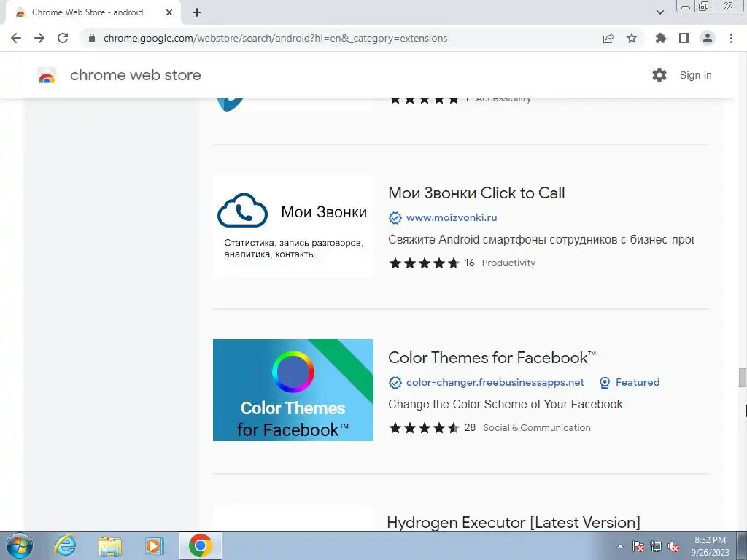Open a new browser tab
747x560 pixels.
pyautogui.click(x=197, y=12)
